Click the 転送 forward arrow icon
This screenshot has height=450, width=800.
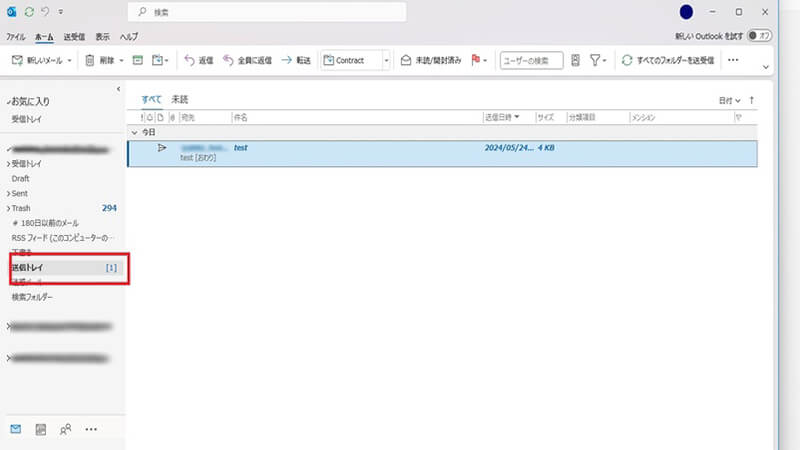pyautogui.click(x=286, y=60)
